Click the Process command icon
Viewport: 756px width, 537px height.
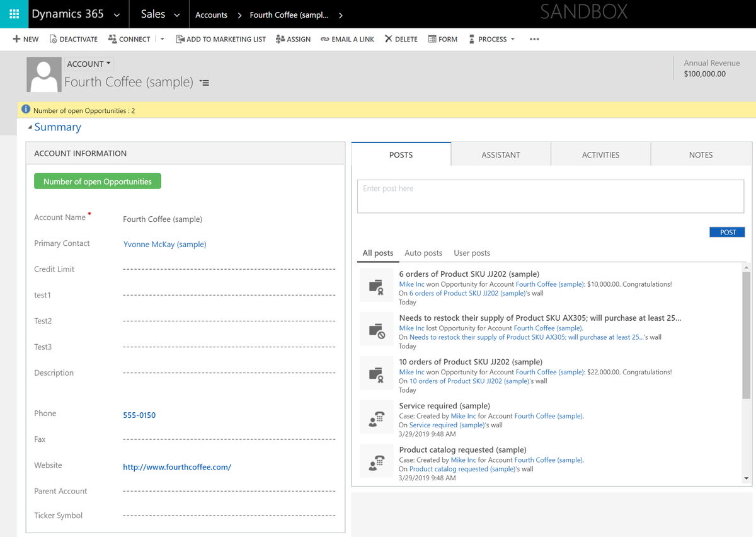[x=472, y=39]
